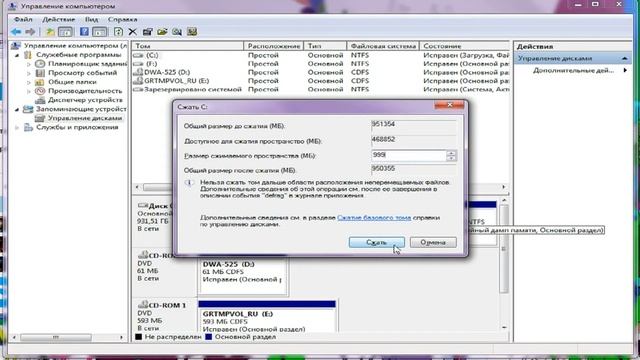Image resolution: width=640 pixels, height=360 pixels.
Task: Click the Отмена button in the dialog
Action: 433,242
